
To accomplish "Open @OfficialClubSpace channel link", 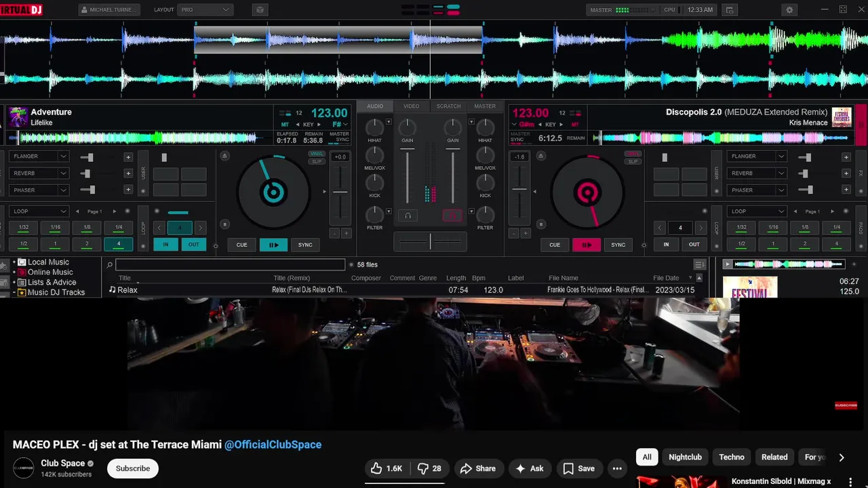I will pyautogui.click(x=273, y=445).
